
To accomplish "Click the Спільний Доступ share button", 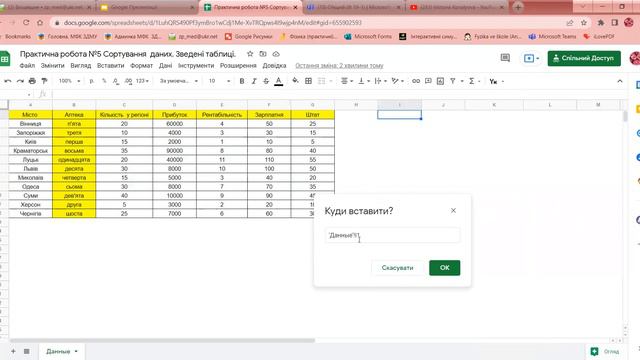I will pyautogui.click(x=584, y=58).
